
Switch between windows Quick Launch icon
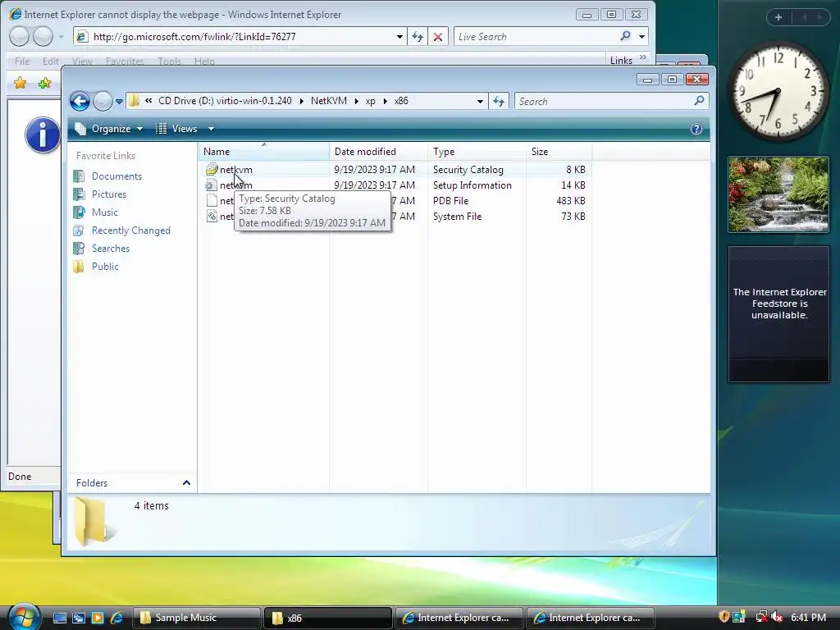(79, 618)
